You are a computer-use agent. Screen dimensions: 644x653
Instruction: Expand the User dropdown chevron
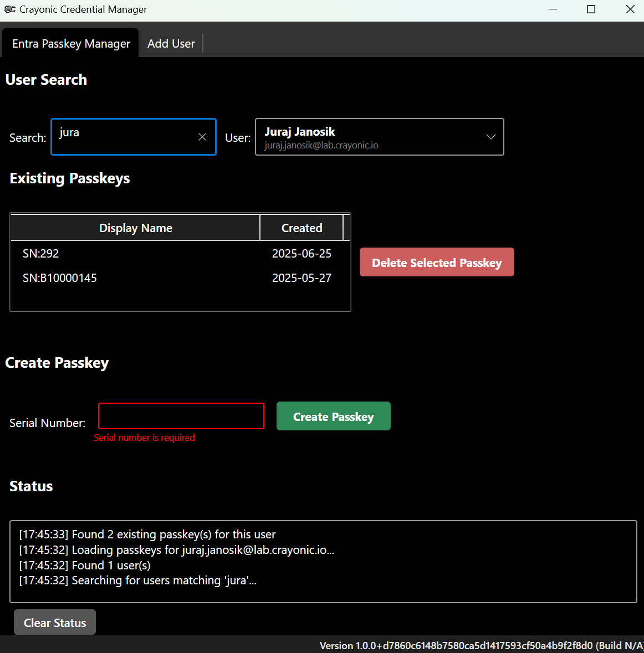tap(490, 137)
